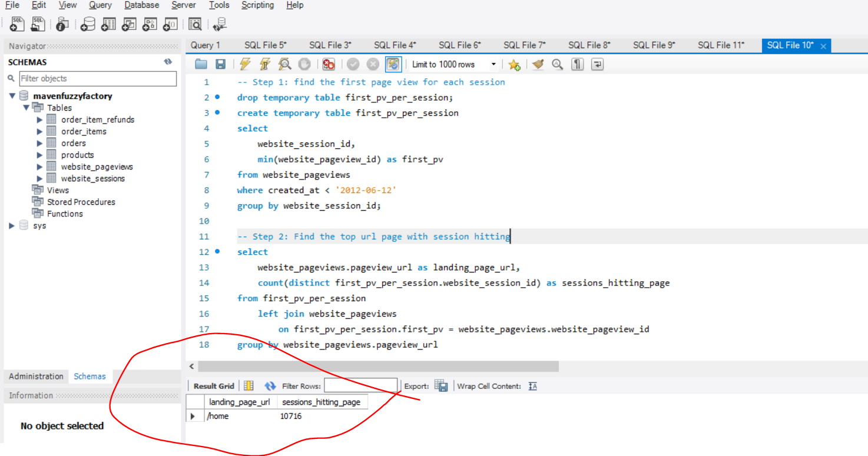The height and width of the screenshot is (456, 868).
Task: Stop the query being executed
Action: click(304, 64)
